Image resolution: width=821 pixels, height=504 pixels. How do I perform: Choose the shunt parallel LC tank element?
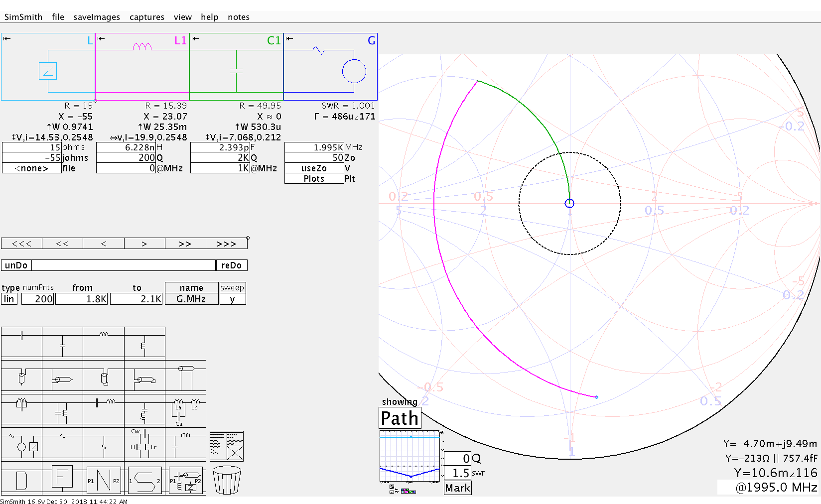pyautogui.click(x=62, y=409)
